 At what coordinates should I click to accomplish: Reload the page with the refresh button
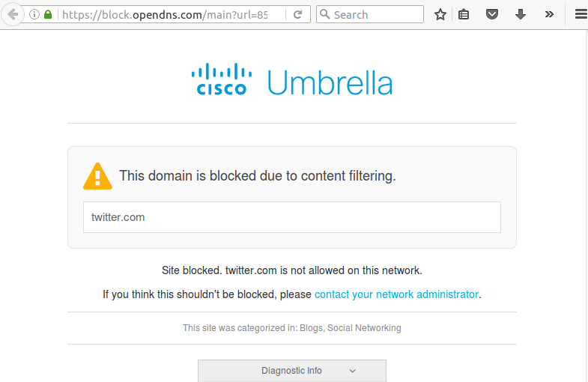point(297,14)
